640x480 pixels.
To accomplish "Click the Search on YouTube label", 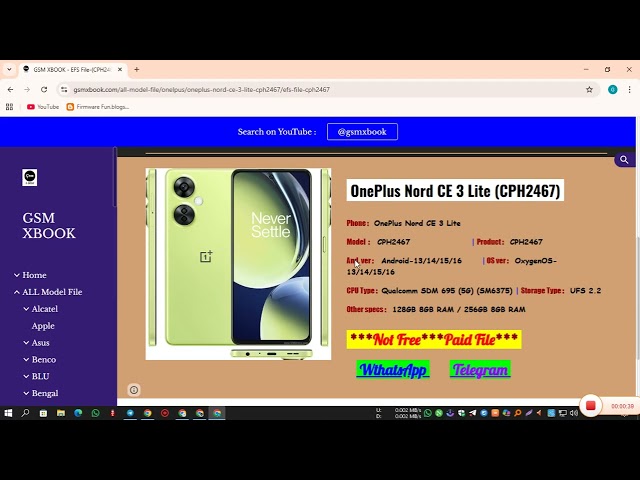I will point(277,132).
